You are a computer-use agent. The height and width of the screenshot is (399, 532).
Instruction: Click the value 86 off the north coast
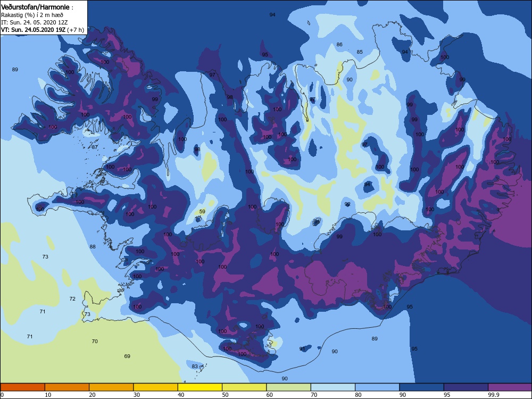point(339,45)
